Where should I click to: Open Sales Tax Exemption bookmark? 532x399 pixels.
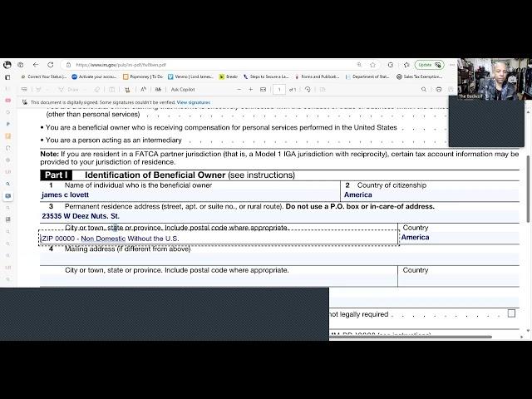(x=421, y=76)
